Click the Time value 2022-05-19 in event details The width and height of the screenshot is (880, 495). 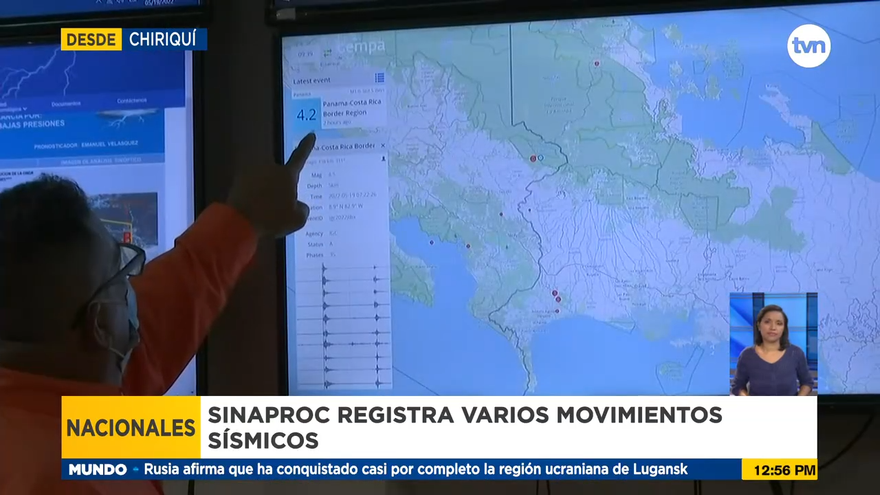351,195
